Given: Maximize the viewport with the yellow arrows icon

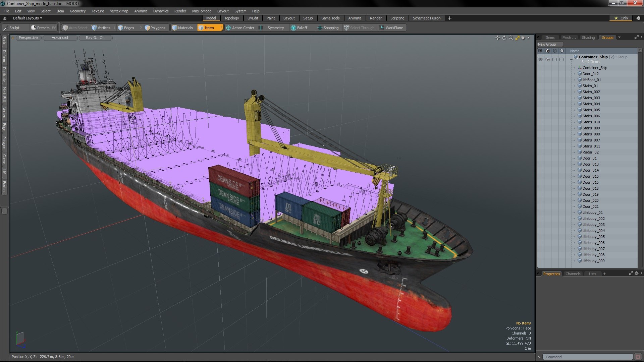Looking at the screenshot, I should pos(517,38).
